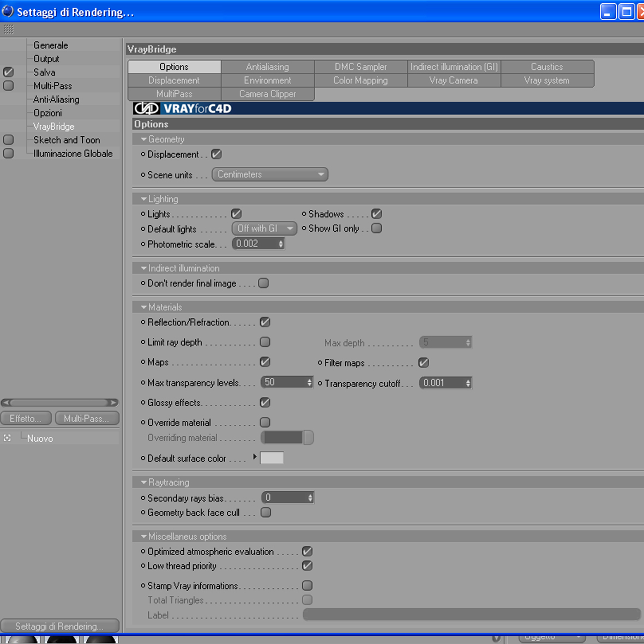Click the Overriding material picker button

tap(308, 437)
